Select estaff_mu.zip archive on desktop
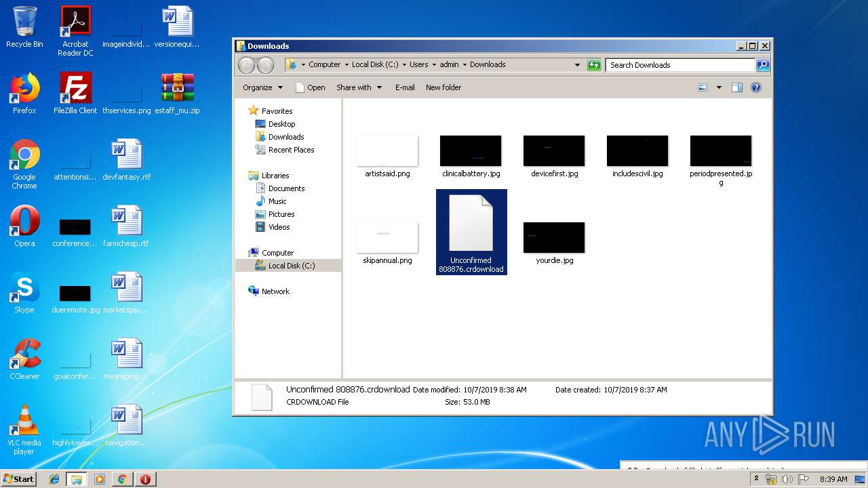Image resolution: width=868 pixels, height=488 pixels. pos(177,94)
